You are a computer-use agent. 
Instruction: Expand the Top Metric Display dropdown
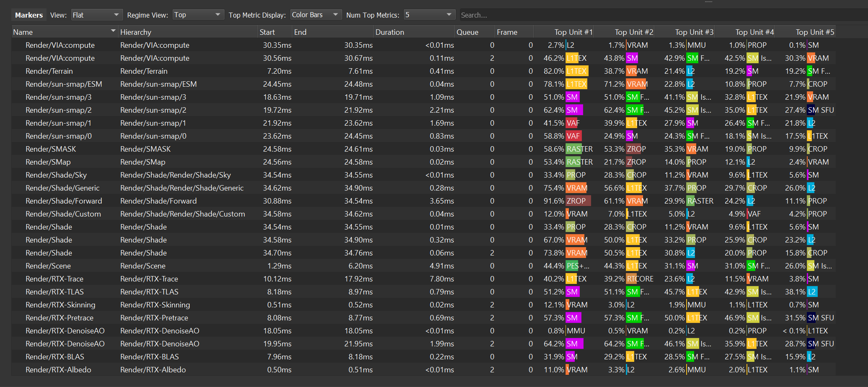(316, 15)
